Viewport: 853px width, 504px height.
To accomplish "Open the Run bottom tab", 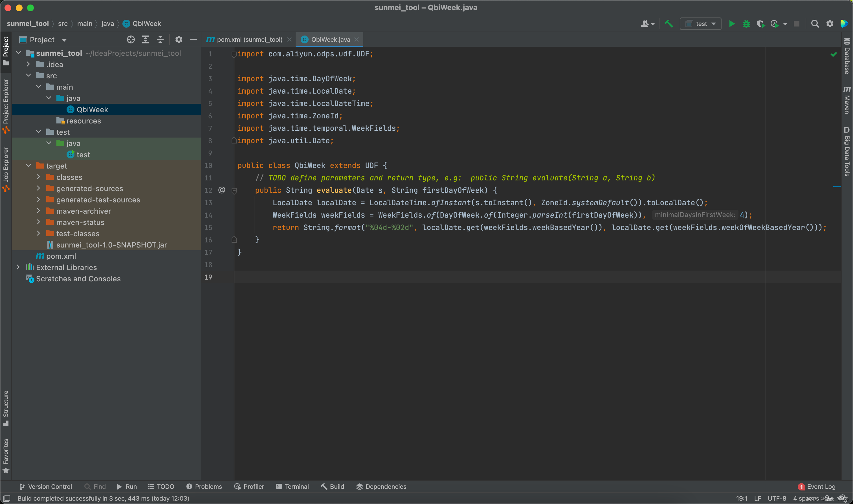I will click(127, 486).
